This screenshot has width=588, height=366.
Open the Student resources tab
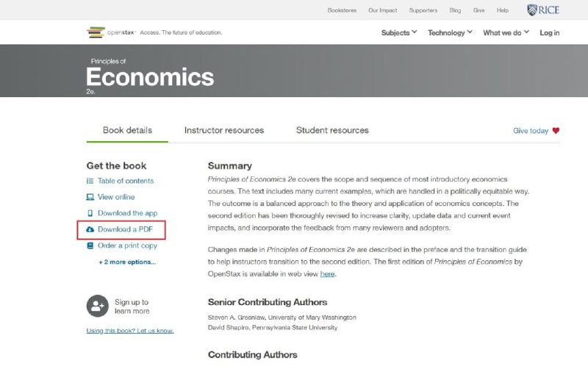click(332, 130)
